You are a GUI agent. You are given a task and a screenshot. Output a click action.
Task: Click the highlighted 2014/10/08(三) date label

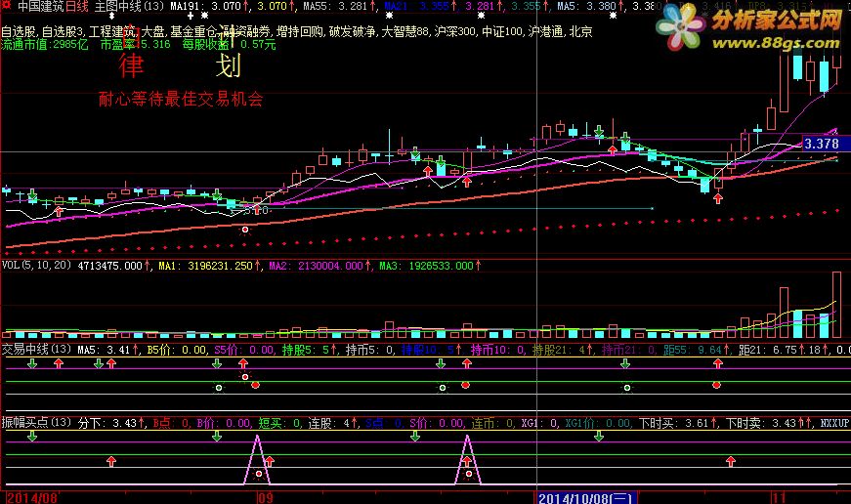[585, 498]
